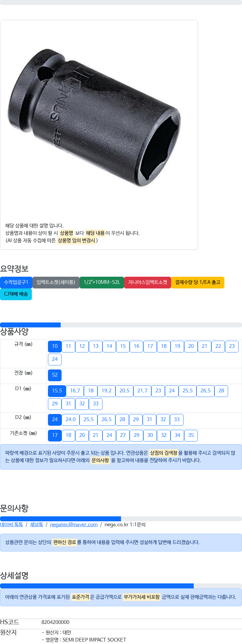
Task: Select 기존소켓 size 35
Action: (x=191, y=435)
